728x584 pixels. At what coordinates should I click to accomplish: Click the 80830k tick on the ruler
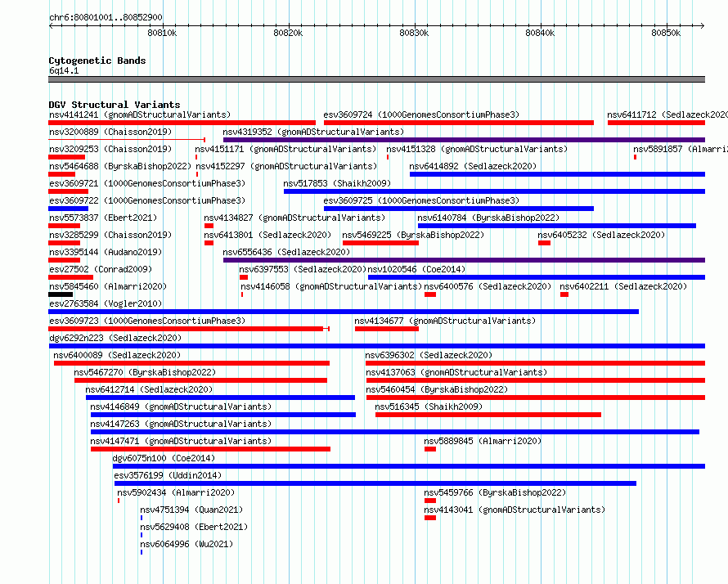pos(414,33)
